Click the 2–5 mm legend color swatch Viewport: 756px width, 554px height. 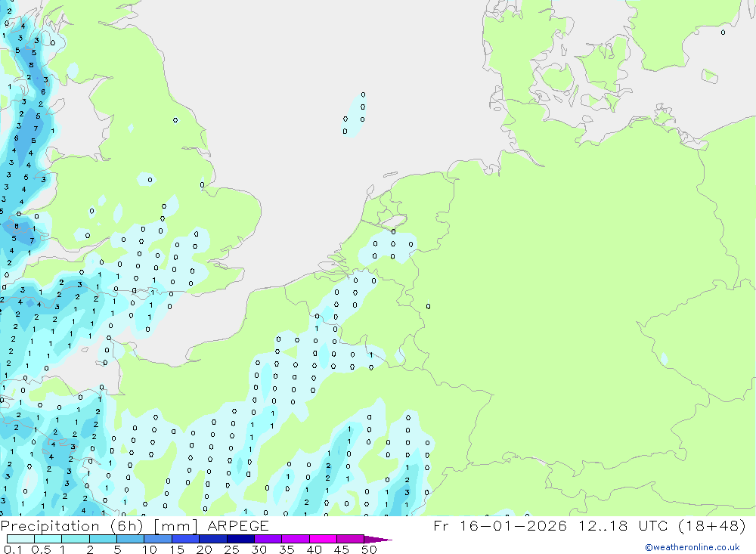click(103, 539)
